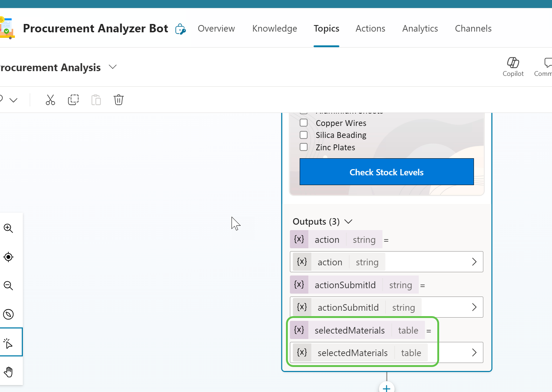Image resolution: width=552 pixels, height=392 pixels.
Task: Click the Cut scissors icon
Action: pyautogui.click(x=50, y=100)
